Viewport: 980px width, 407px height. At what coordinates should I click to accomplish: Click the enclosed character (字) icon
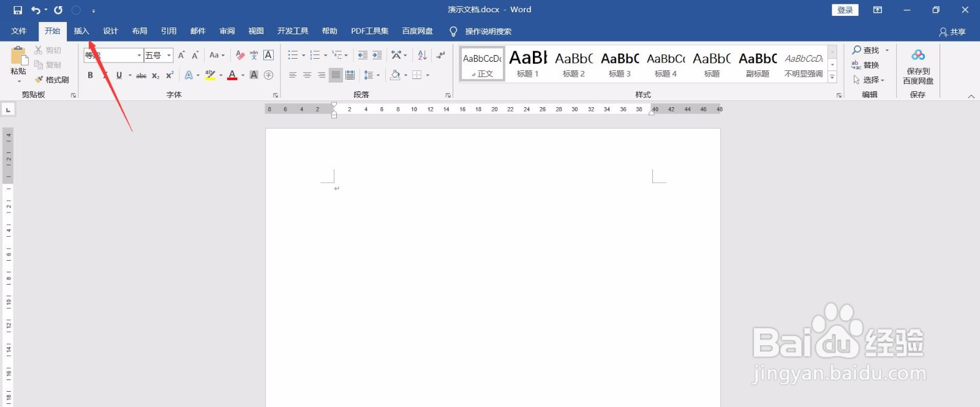[268, 75]
